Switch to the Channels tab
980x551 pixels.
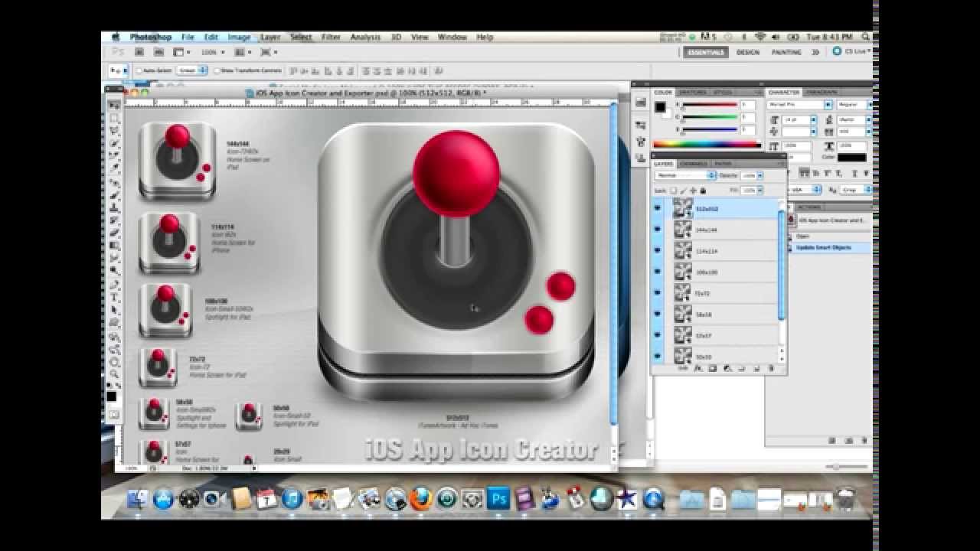(x=694, y=163)
